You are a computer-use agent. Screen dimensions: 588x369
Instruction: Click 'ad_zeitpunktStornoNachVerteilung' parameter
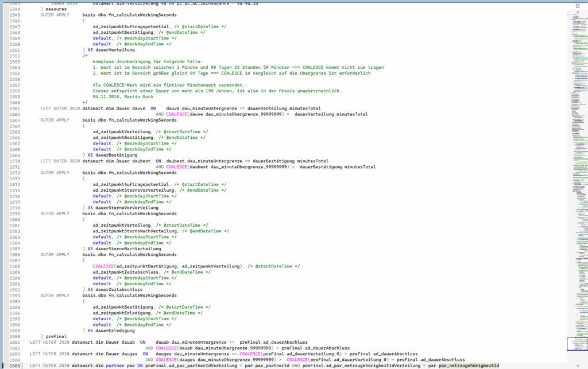click(x=134, y=231)
